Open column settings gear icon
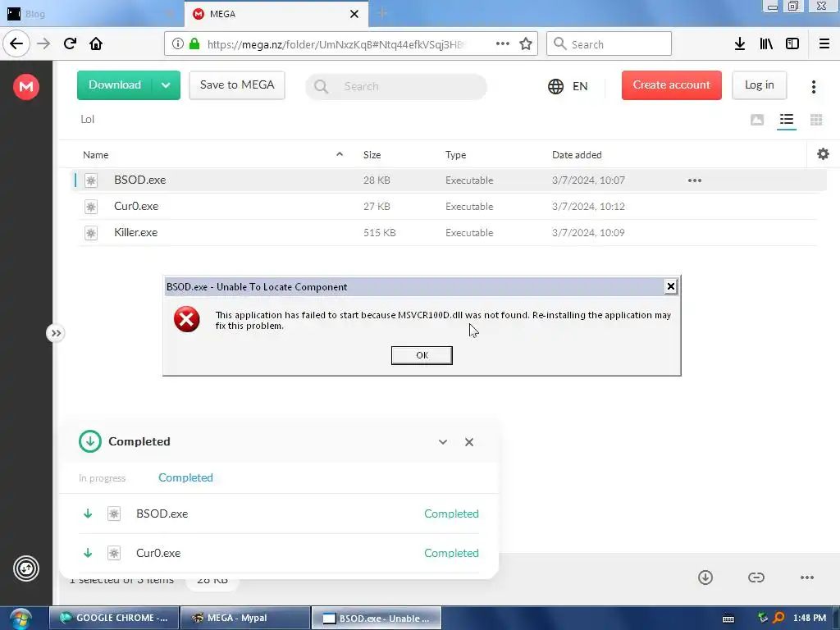 coord(824,154)
